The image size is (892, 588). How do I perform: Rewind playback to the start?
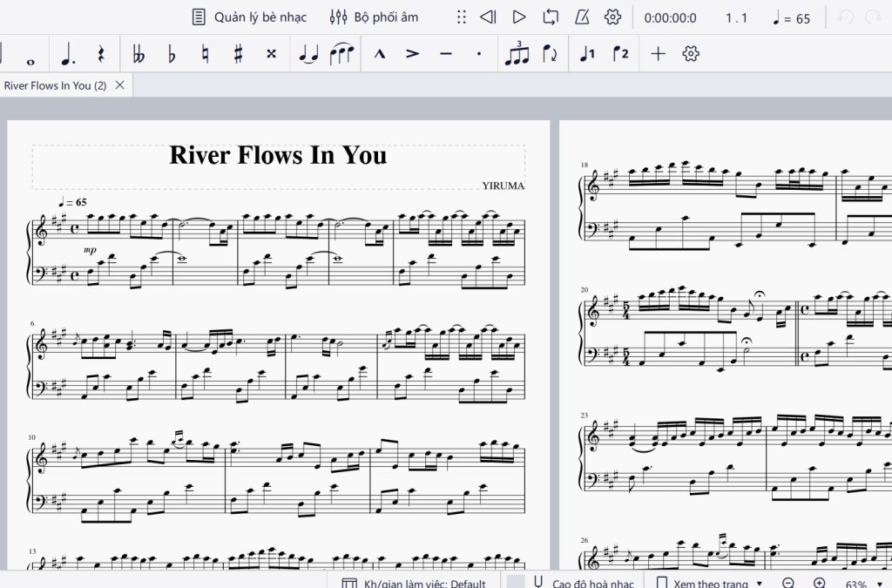pyautogui.click(x=489, y=17)
